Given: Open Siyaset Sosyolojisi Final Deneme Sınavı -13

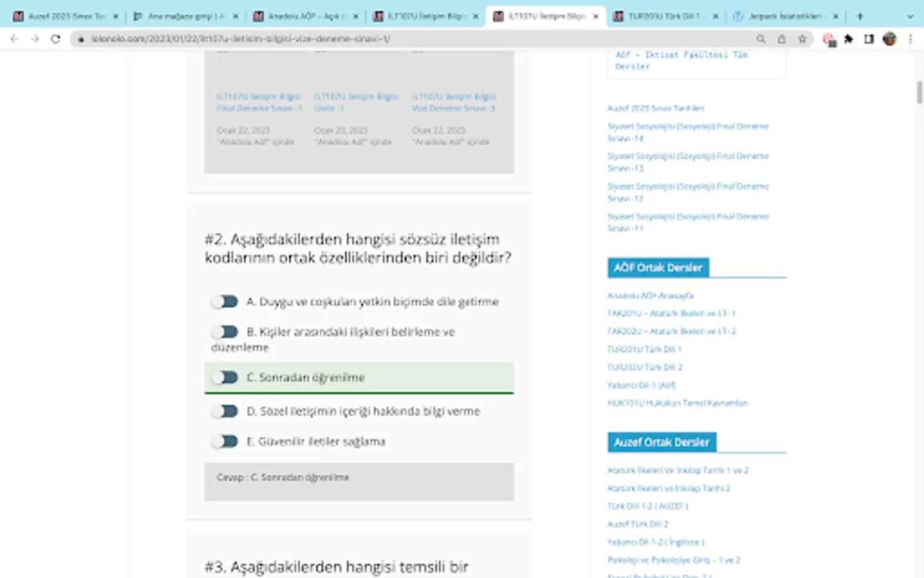Looking at the screenshot, I should [688, 162].
